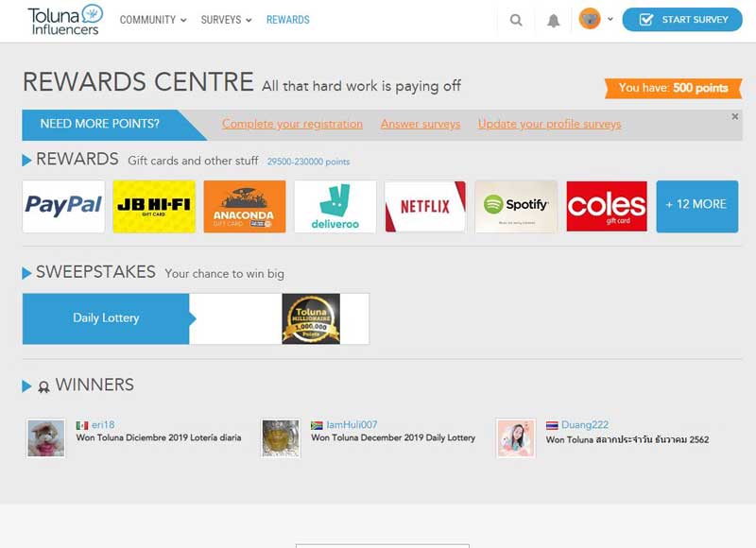Choose the JB Hi-Fi gift card
Viewport: 756px width, 548px height.
click(154, 206)
